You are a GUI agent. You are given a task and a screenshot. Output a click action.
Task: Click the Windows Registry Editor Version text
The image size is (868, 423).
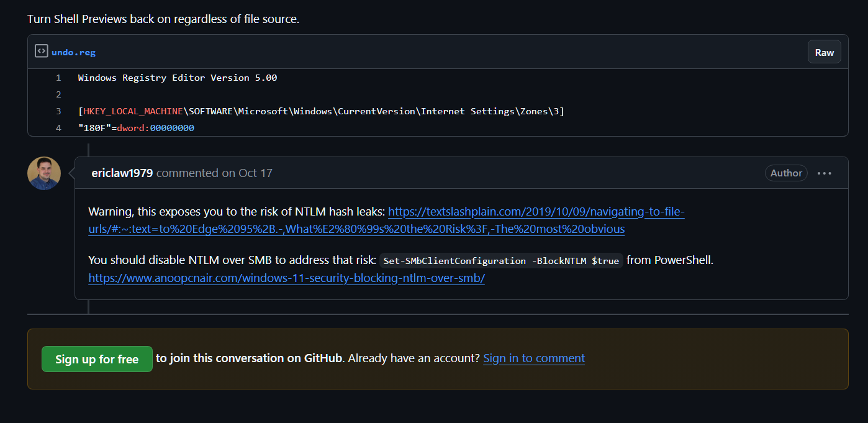point(178,78)
